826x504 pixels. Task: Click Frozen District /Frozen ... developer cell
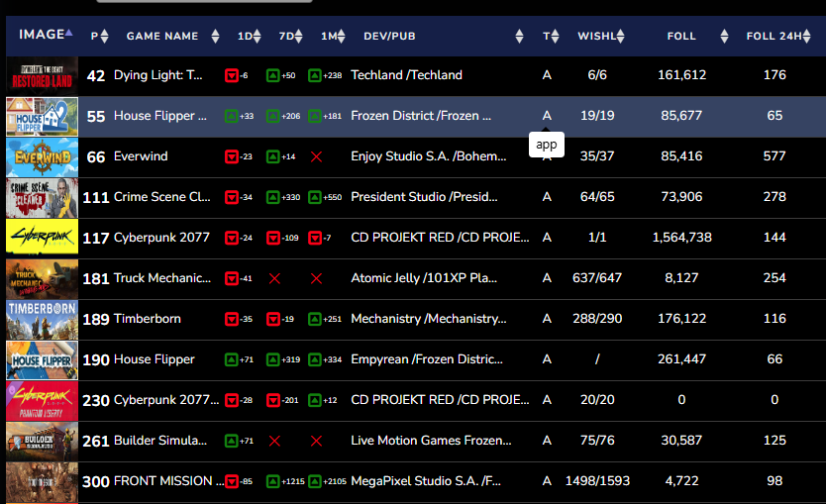pyautogui.click(x=421, y=116)
